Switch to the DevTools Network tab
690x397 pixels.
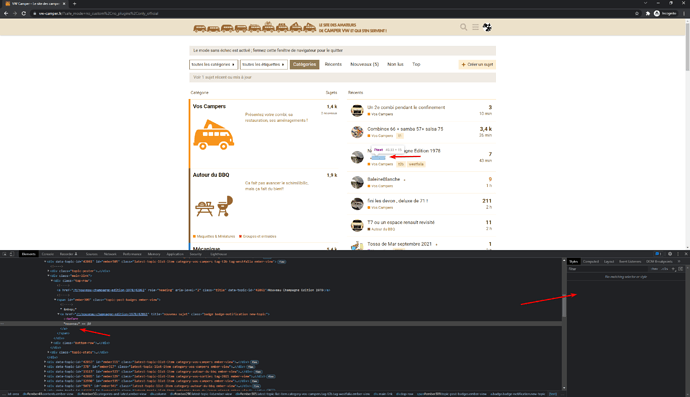[x=110, y=254]
